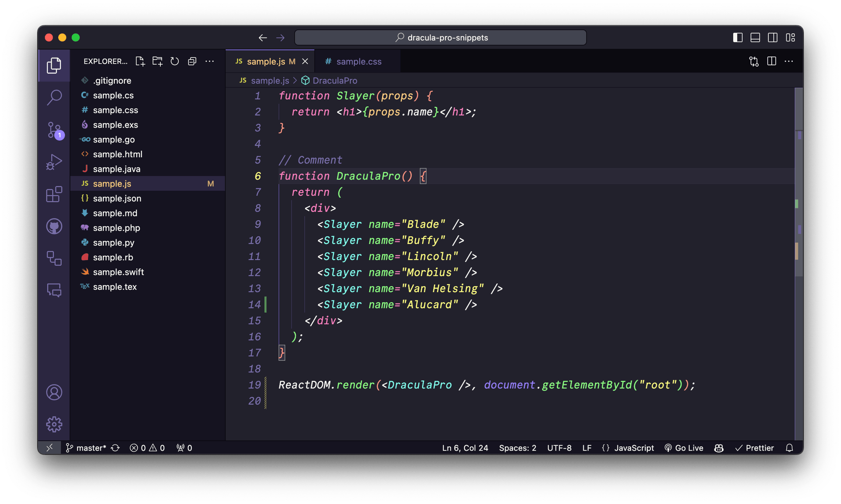The width and height of the screenshot is (841, 504).
Task: Refresh the Explorer file list
Action: tap(175, 61)
